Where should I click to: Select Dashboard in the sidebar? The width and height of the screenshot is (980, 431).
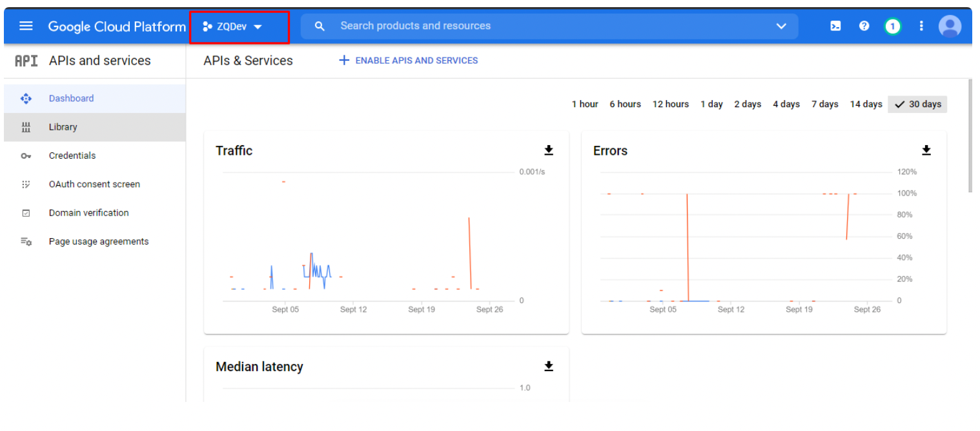point(94,99)
